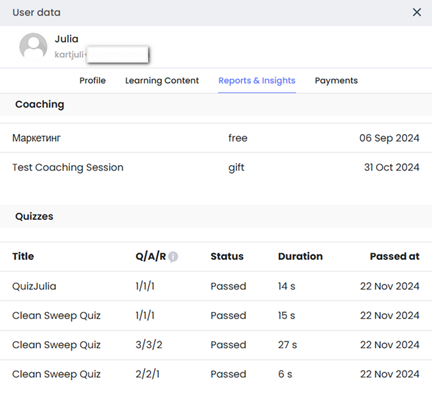The height and width of the screenshot is (395, 432).
Task: Click the Passed at column header
Action: click(x=395, y=256)
